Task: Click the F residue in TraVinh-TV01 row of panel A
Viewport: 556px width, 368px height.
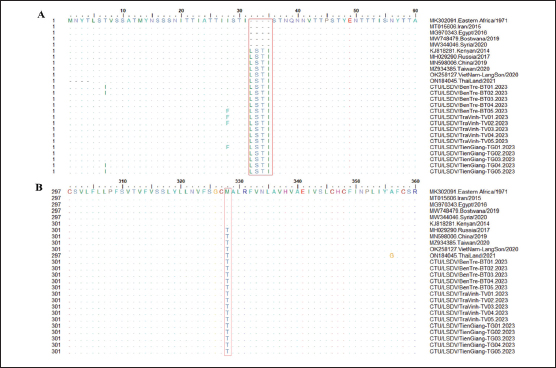Action: point(228,117)
